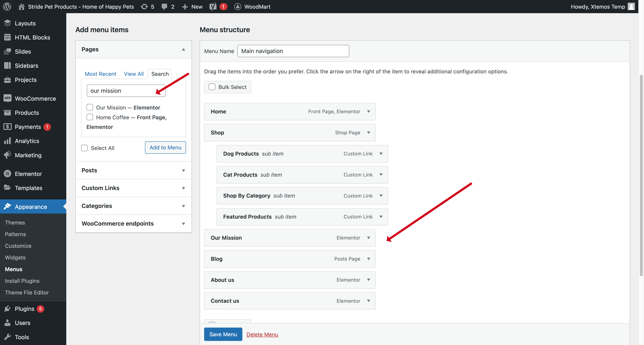Expand the WooCommerce endpoints panel

(134, 224)
